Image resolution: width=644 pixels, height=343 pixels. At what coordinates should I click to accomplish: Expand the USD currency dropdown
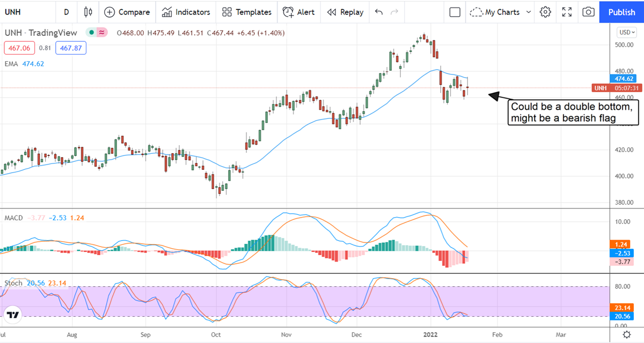click(626, 32)
